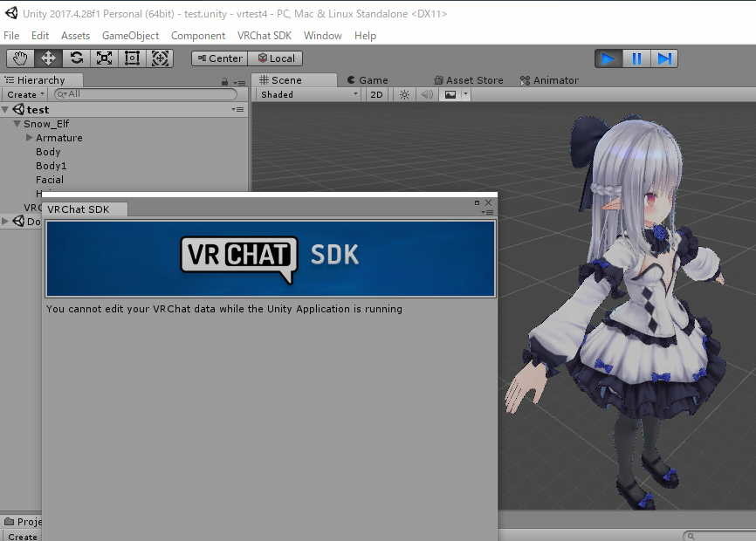
Task: Expand the Armature object
Action: (29, 138)
